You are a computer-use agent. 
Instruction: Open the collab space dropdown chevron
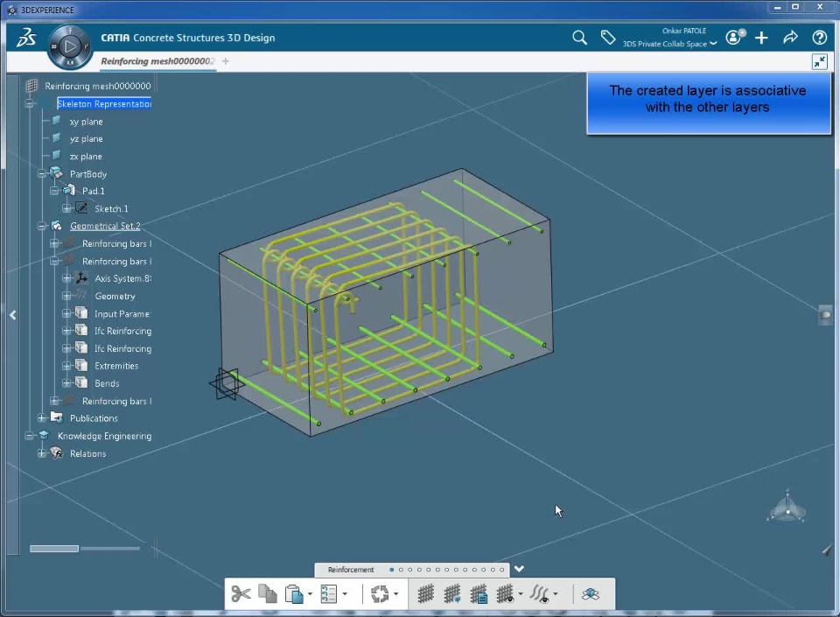(x=713, y=44)
